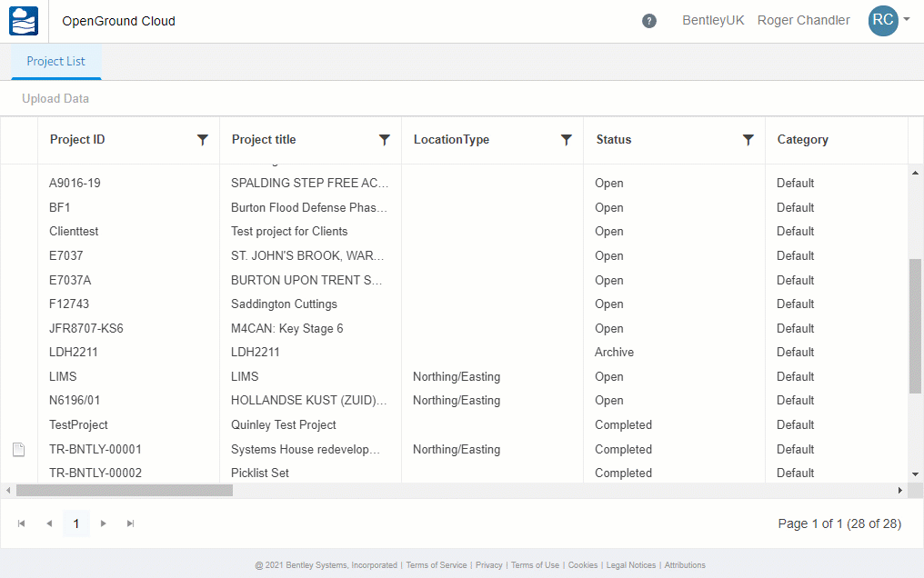Click the Picklist Set project title
This screenshot has width=924, height=578.
tap(260, 473)
